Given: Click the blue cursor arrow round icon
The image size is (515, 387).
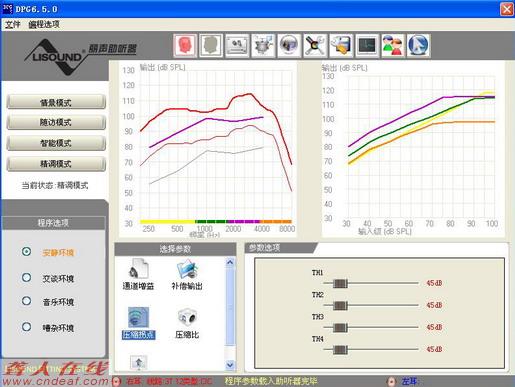Looking at the screenshot, I should point(418,45).
